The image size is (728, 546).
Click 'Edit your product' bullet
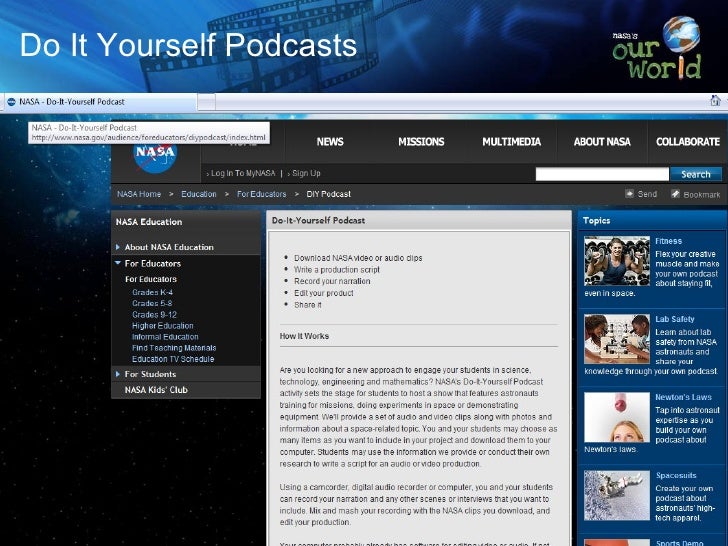324,293
